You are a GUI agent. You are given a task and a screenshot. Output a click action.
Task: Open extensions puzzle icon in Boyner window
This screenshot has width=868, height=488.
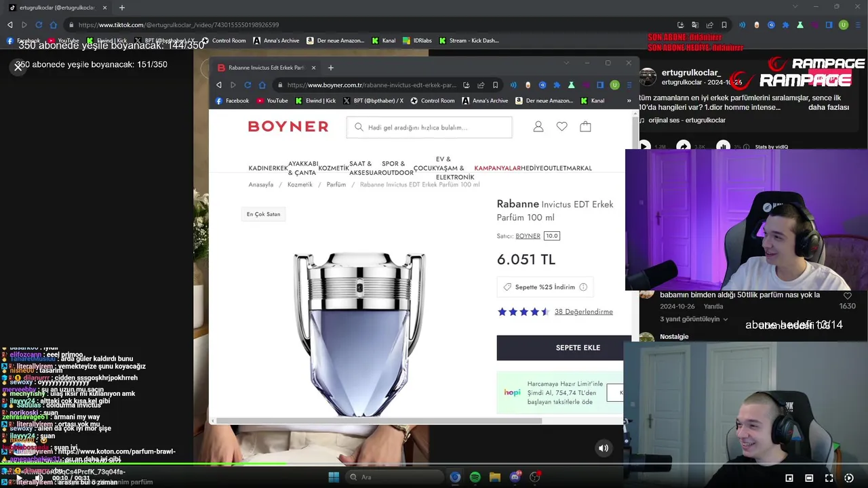tap(557, 85)
